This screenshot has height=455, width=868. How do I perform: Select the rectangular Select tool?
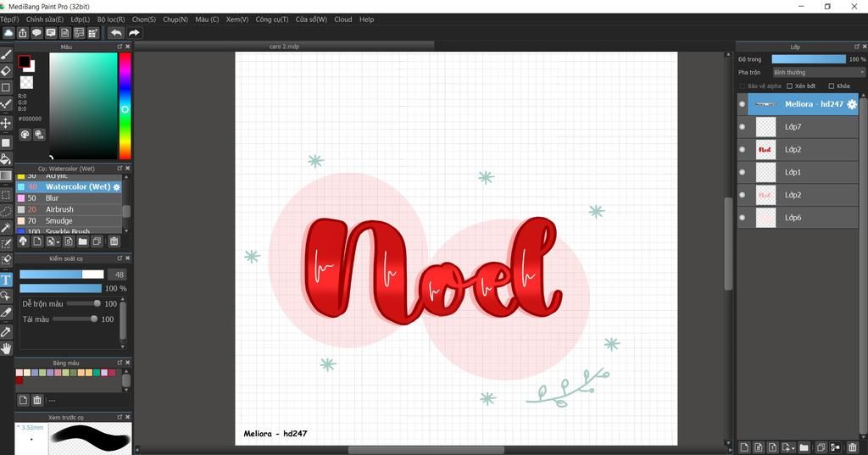(x=6, y=195)
